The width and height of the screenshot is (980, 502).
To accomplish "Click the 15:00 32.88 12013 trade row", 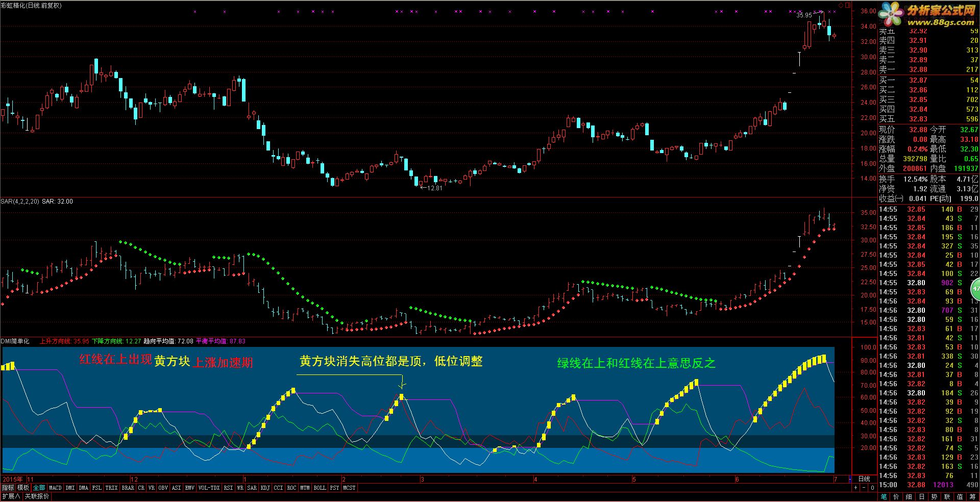I will coord(928,485).
